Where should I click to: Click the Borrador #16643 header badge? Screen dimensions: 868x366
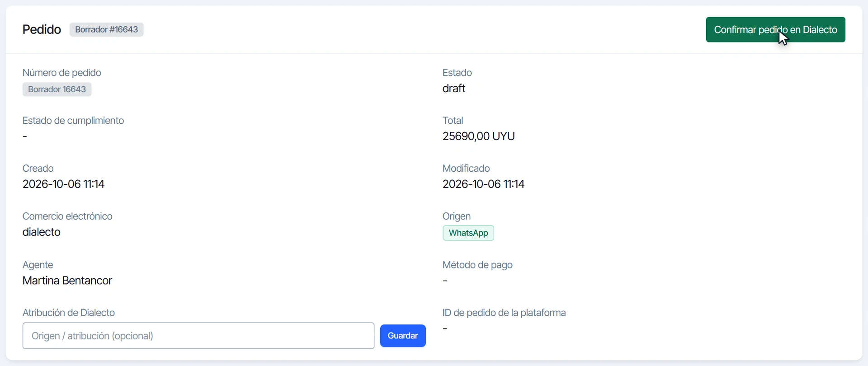(x=107, y=30)
